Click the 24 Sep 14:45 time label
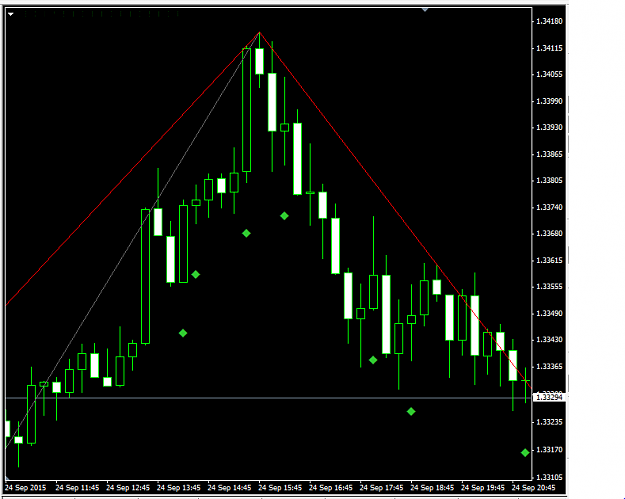This screenshot has width=625, height=499. (229, 488)
